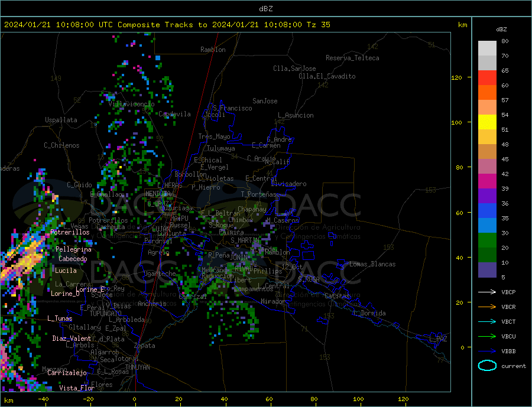Screen dimensions: 532x407
Task: Click the Lucila place label
Action: [66, 271]
